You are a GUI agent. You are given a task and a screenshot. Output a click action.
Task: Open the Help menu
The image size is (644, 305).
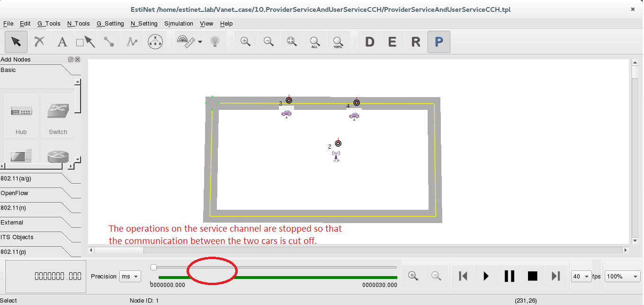[x=226, y=23]
